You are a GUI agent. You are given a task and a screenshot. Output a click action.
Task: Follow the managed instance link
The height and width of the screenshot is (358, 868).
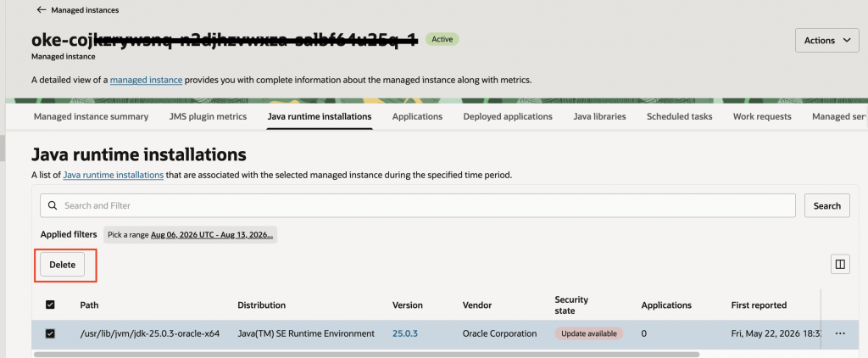pyautogui.click(x=146, y=80)
